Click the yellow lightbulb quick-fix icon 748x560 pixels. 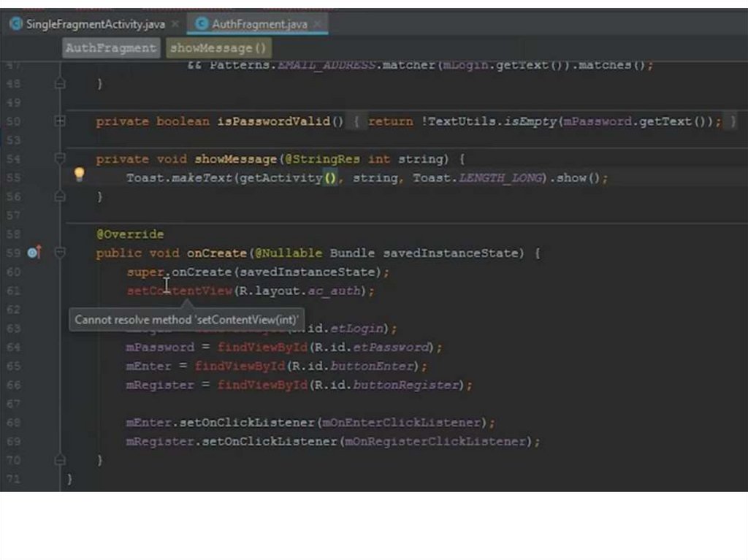click(x=79, y=174)
